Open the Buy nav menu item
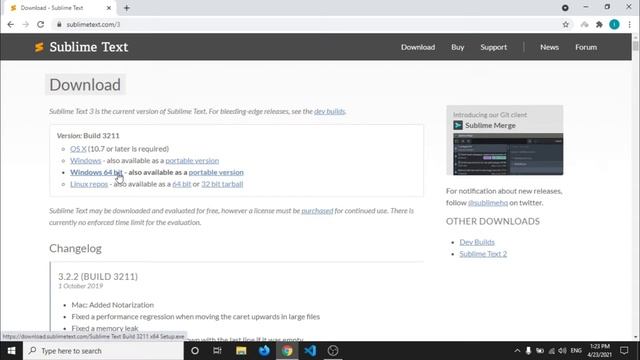640x360 pixels. (458, 47)
